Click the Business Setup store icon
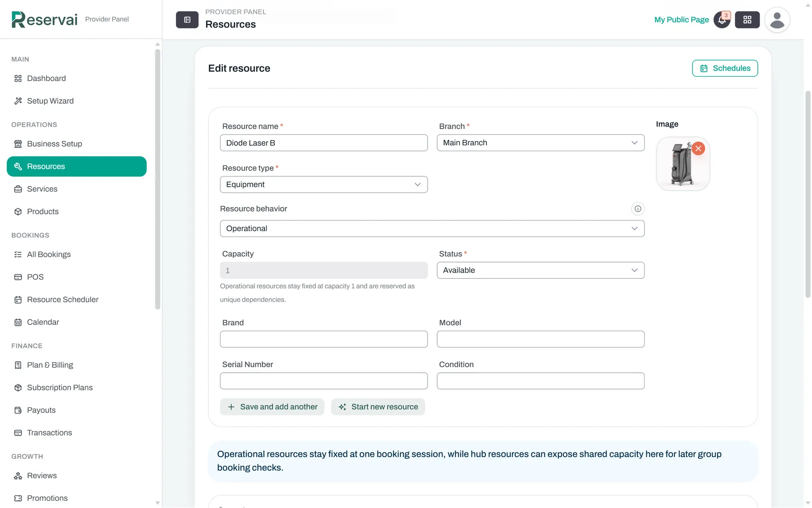The image size is (812, 508). 18,144
